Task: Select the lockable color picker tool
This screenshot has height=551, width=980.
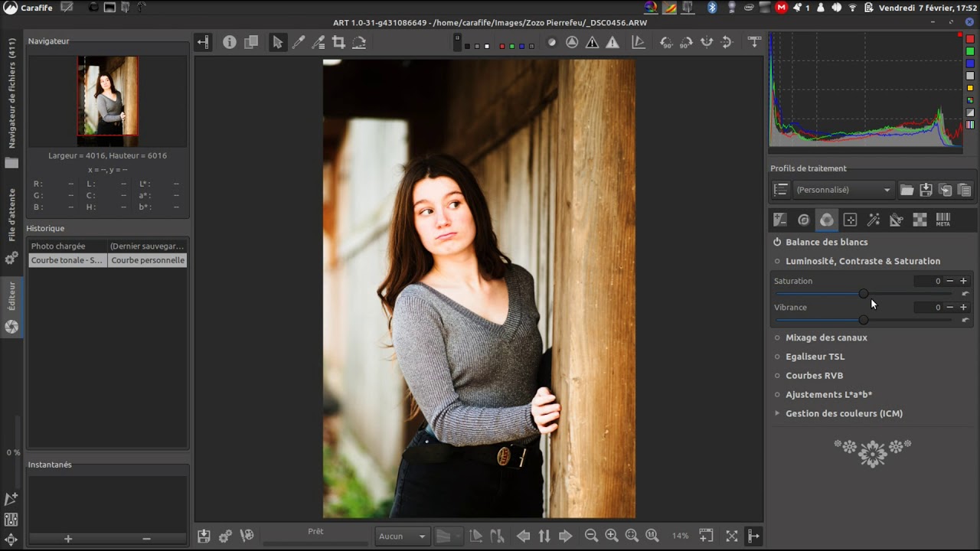Action: coord(318,43)
